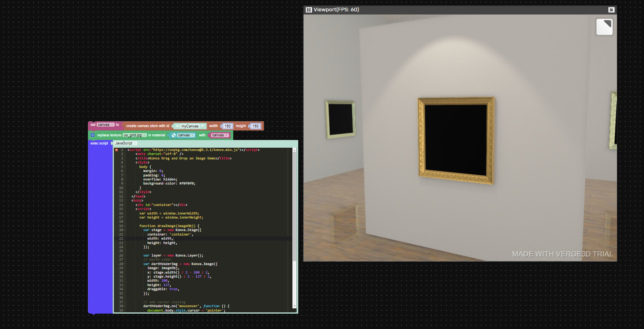The width and height of the screenshot is (644, 329).
Task: Open the pink canvas variable dropdown after 'with'
Action: [220, 135]
